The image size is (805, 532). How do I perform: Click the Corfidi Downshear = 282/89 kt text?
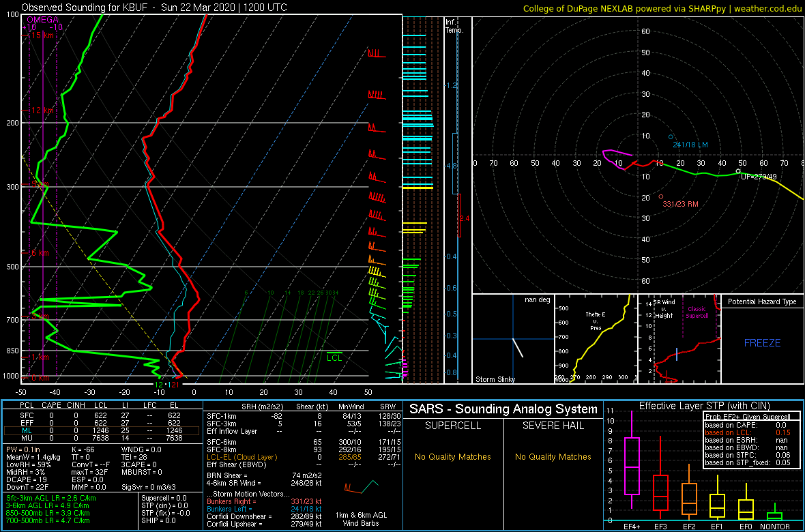tap(265, 516)
